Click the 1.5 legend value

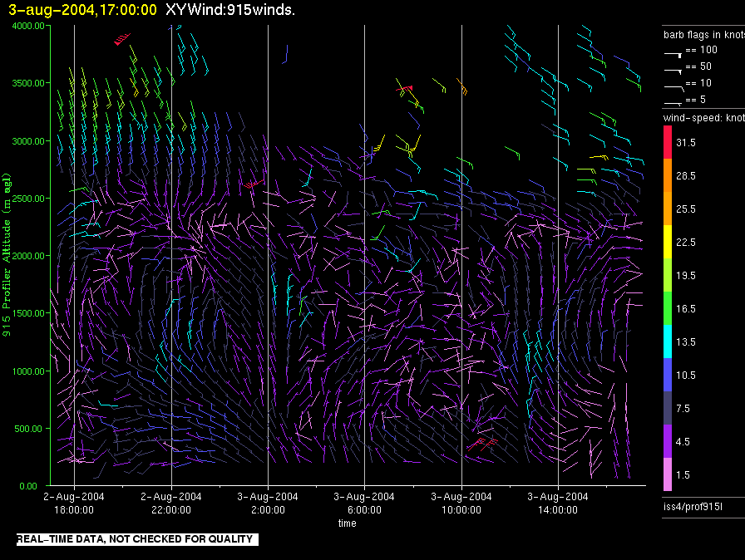[683, 474]
